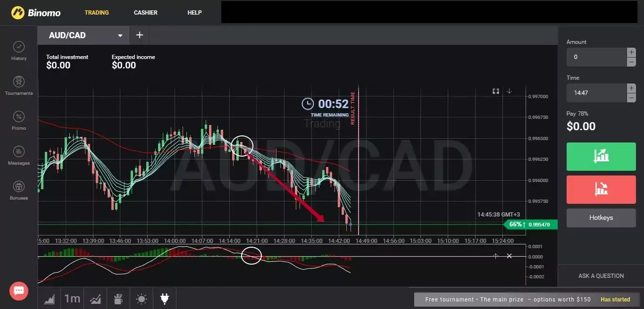This screenshot has height=309, width=644.
Task: Click the Expected income $0.00 value
Action: coord(124,66)
